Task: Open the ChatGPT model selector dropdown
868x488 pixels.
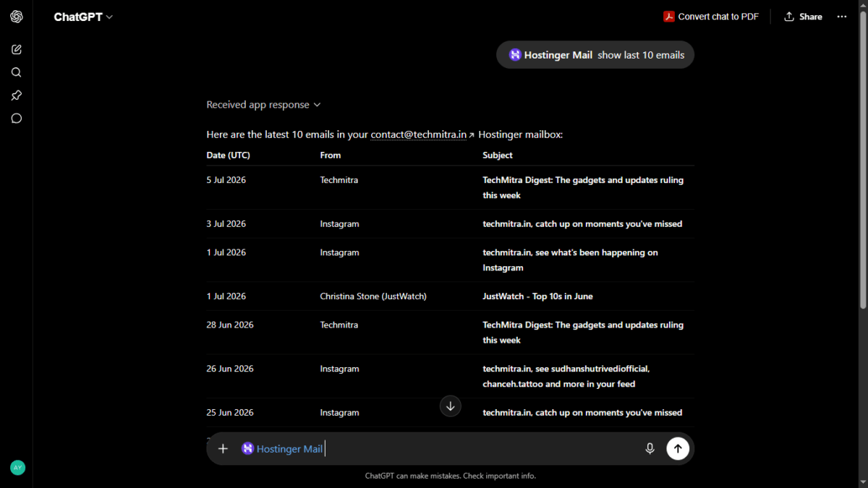Action: click(x=83, y=17)
